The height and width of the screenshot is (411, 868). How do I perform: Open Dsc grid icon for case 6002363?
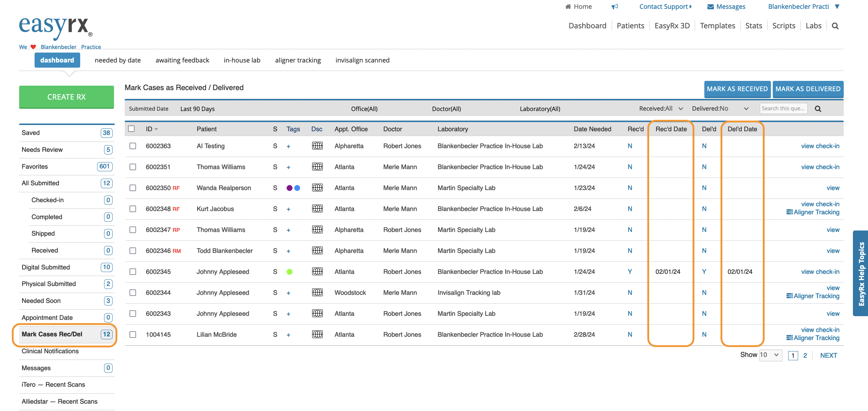point(317,146)
